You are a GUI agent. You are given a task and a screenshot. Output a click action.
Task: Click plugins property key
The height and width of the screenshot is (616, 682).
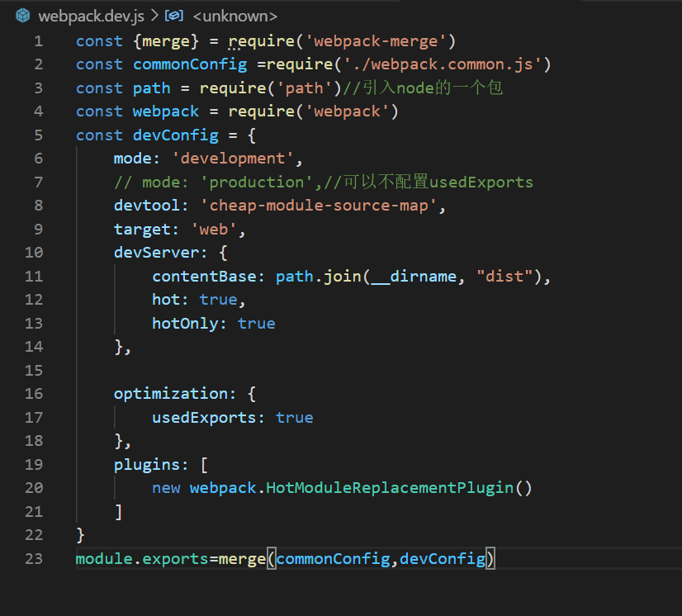(x=147, y=465)
